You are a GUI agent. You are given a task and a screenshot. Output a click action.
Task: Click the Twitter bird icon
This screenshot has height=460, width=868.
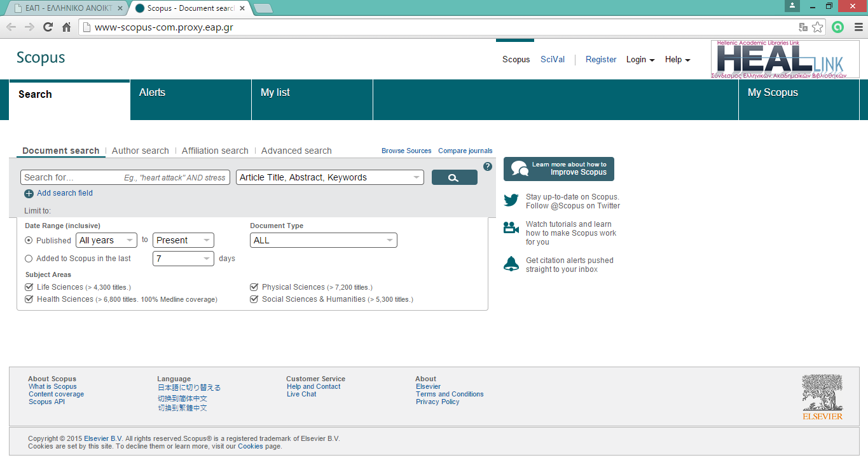511,200
